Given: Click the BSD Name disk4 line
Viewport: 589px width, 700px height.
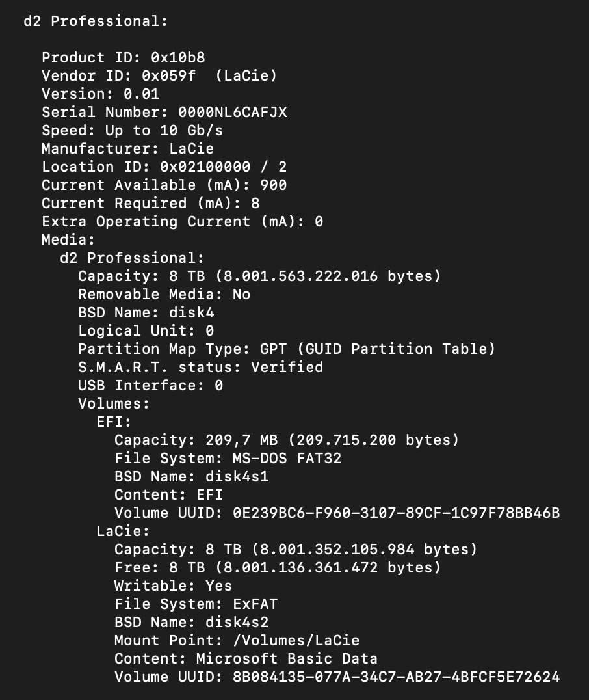Looking at the screenshot, I should [146, 312].
